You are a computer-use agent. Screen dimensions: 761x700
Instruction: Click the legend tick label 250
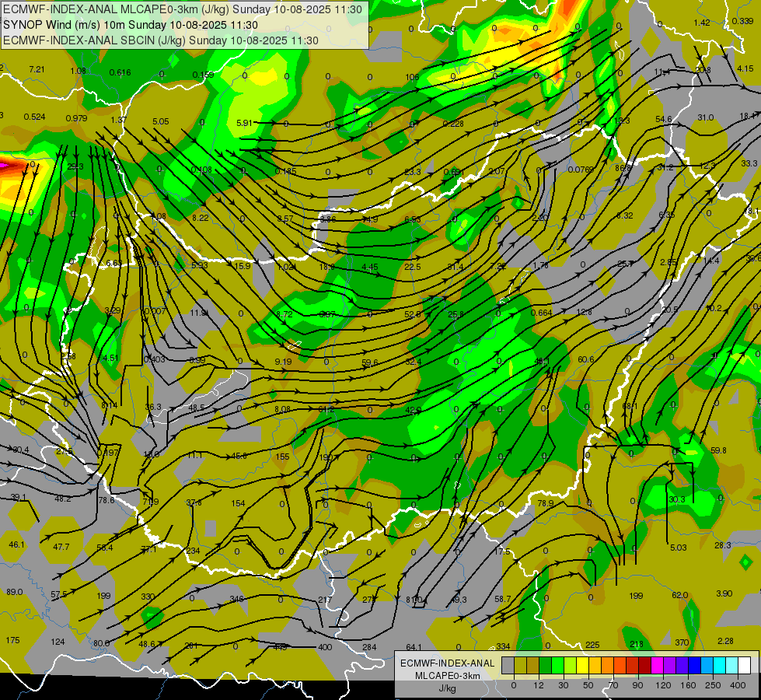click(x=713, y=685)
